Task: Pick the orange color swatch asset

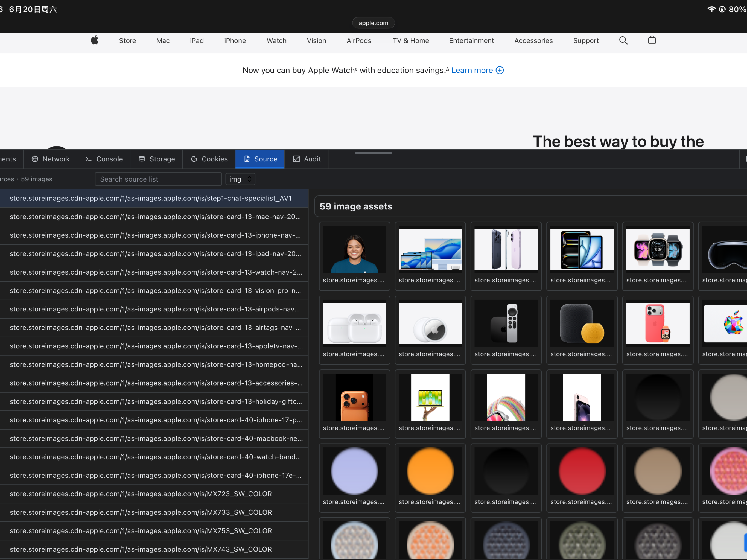Action: click(430, 478)
